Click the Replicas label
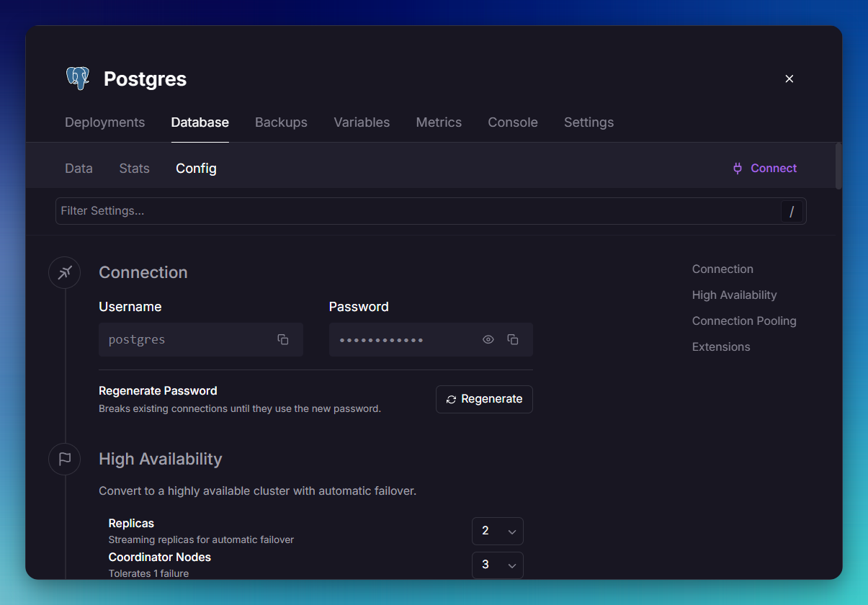 coord(131,524)
